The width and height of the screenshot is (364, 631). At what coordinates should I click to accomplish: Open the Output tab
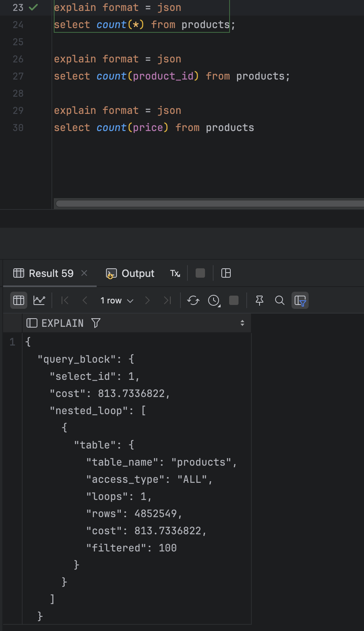coord(130,273)
